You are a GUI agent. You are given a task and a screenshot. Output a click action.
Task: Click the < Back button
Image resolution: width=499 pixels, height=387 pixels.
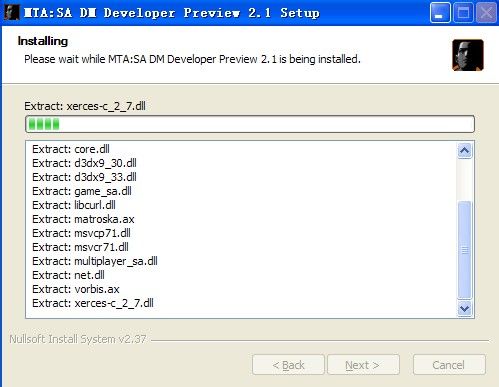(x=288, y=365)
